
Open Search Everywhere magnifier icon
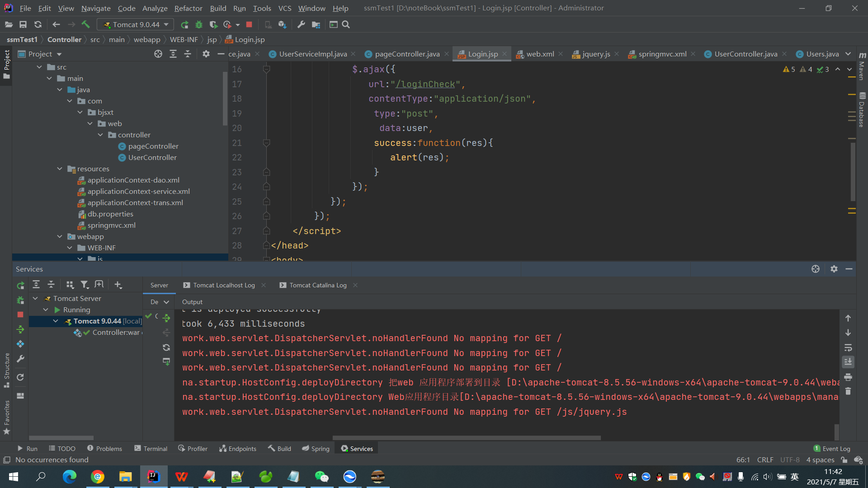[346, 24]
